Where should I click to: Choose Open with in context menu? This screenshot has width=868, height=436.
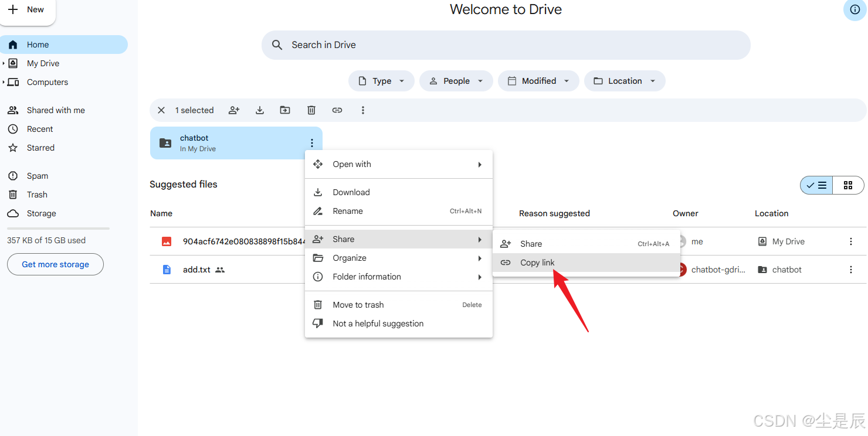click(x=399, y=164)
